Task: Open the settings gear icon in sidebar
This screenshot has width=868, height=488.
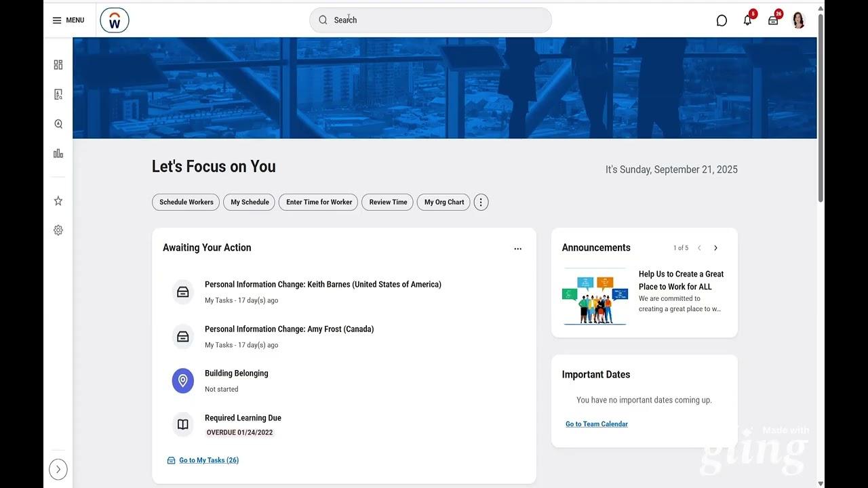Action: [58, 230]
